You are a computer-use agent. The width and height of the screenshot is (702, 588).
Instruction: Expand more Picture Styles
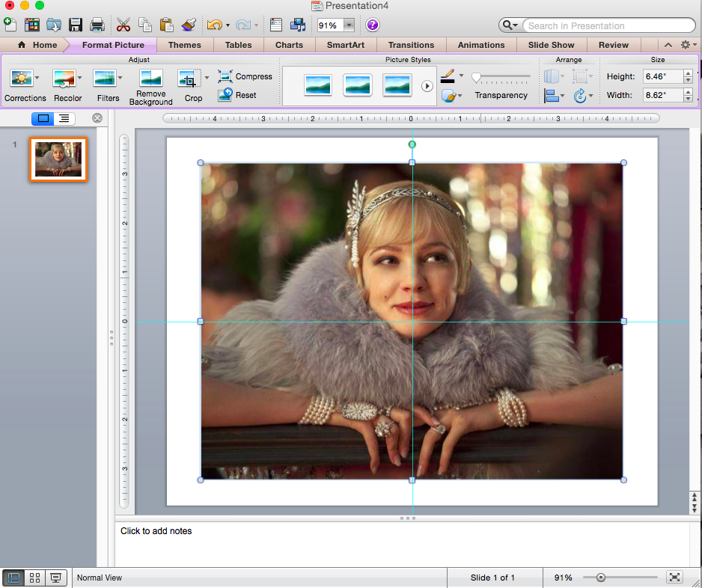427,86
